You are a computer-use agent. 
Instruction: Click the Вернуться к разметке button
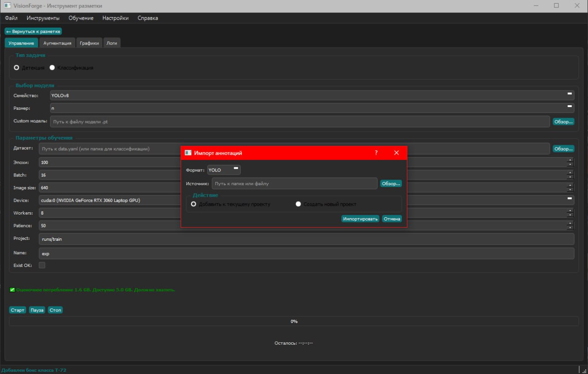pos(33,32)
